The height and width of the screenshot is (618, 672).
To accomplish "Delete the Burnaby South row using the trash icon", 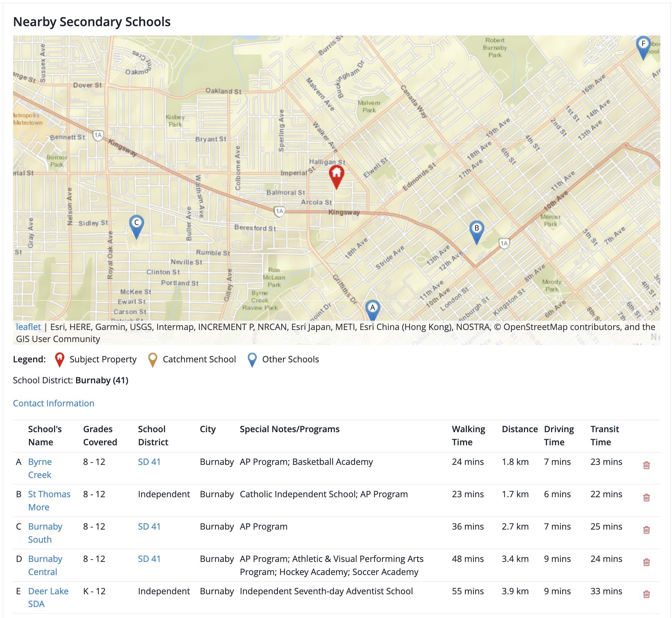I will pyautogui.click(x=646, y=530).
